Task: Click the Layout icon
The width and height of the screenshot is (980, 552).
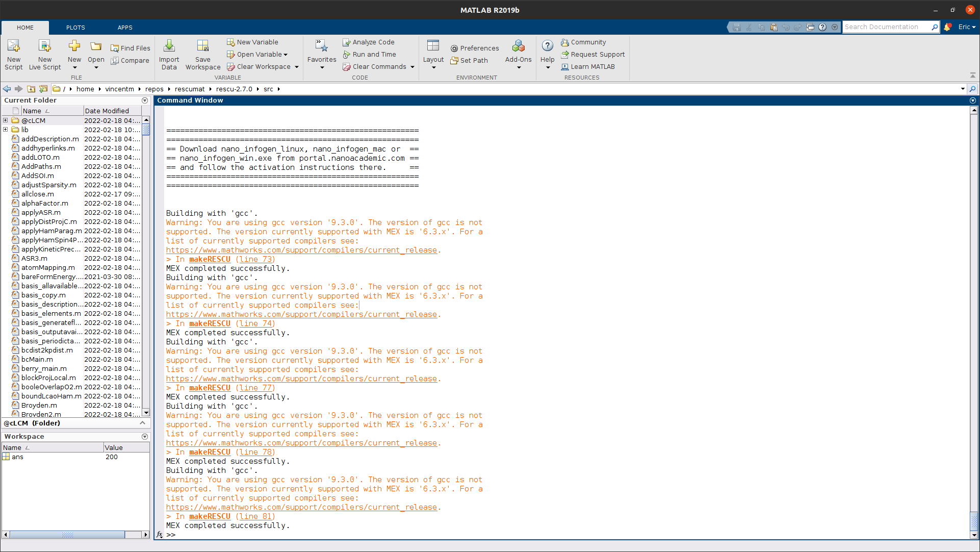Action: tap(433, 46)
